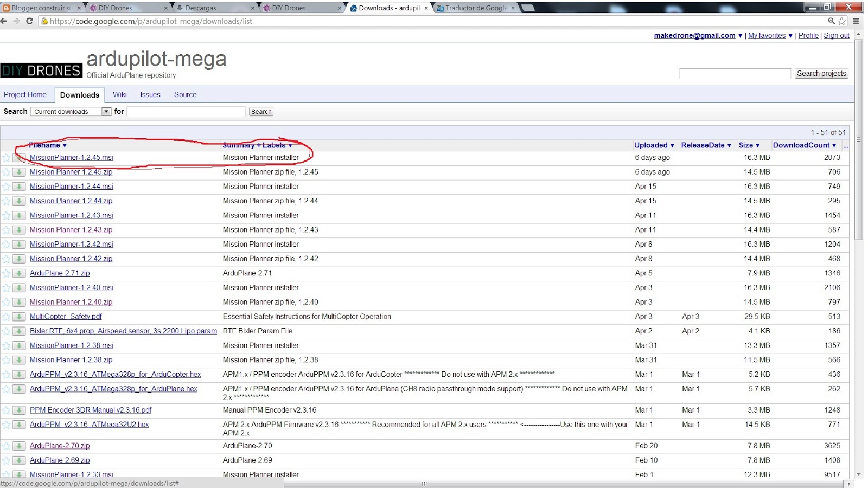Star the Mission Planner 1.2.45.zip download

coord(6,172)
